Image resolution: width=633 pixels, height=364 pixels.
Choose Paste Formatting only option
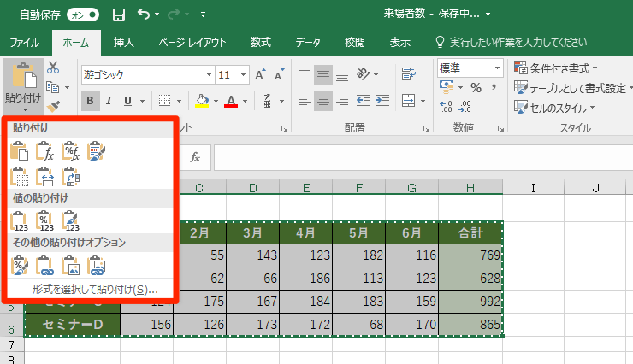point(20,266)
